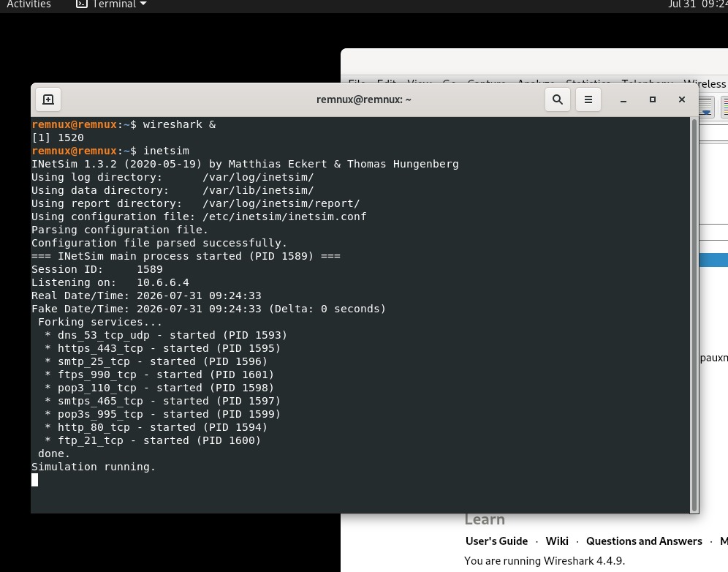Click the 'dns_53_tcp_udp' service line
The height and width of the screenshot is (572, 728).
(x=166, y=335)
